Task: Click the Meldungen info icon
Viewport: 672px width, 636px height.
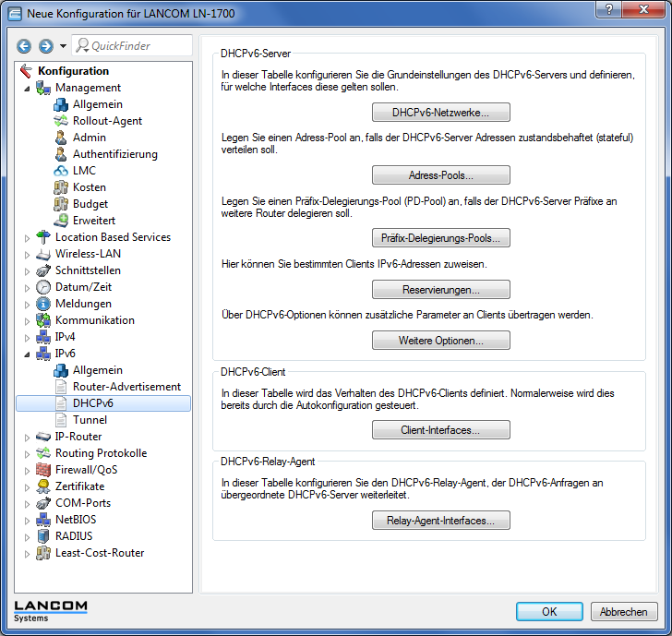Action: click(x=43, y=304)
